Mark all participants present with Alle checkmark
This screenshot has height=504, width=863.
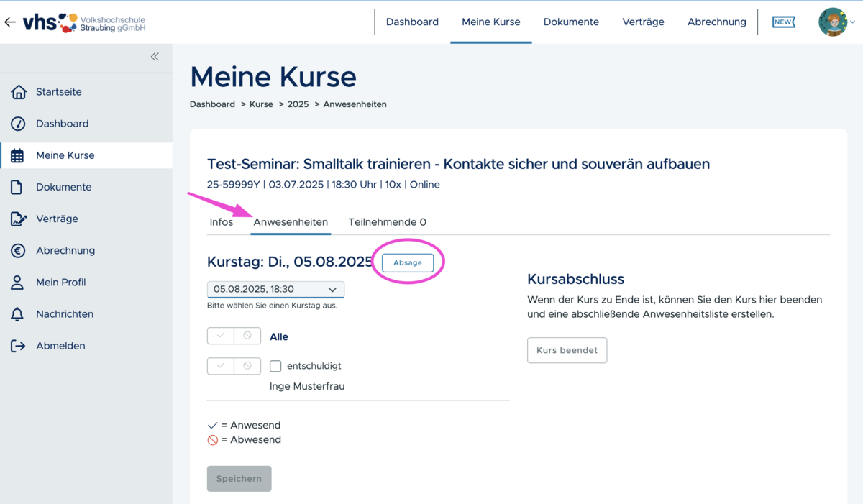pos(221,336)
